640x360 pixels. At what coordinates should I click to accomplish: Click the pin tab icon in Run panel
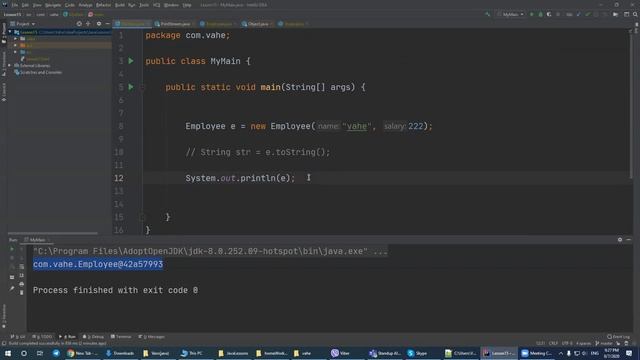click(x=12, y=289)
